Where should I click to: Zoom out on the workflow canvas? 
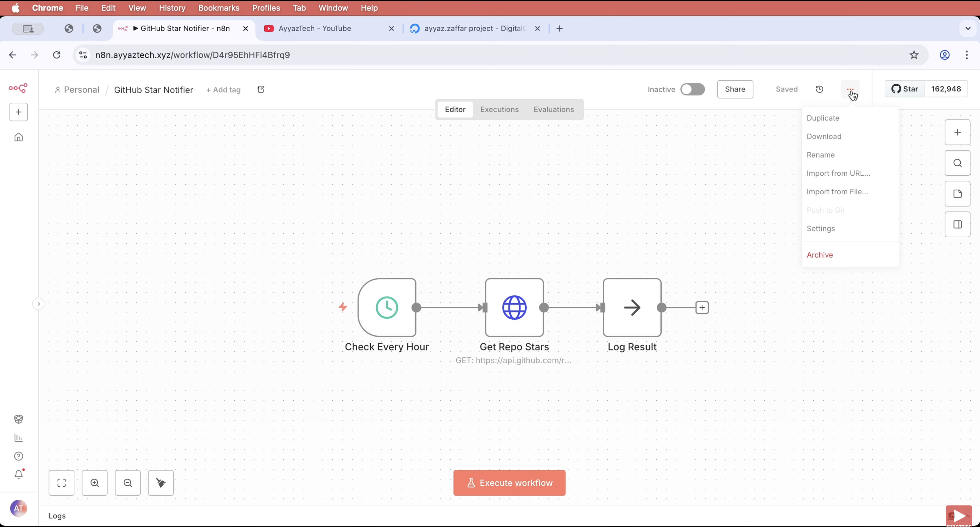127,483
